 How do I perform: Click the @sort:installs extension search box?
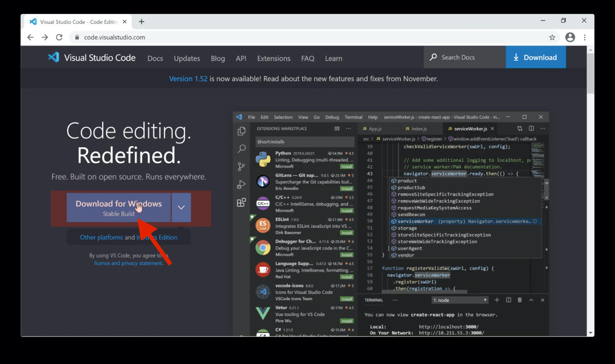[305, 142]
